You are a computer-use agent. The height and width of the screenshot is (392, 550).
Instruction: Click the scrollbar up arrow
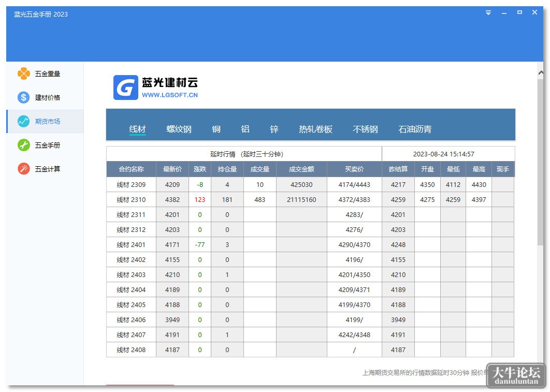point(541,72)
